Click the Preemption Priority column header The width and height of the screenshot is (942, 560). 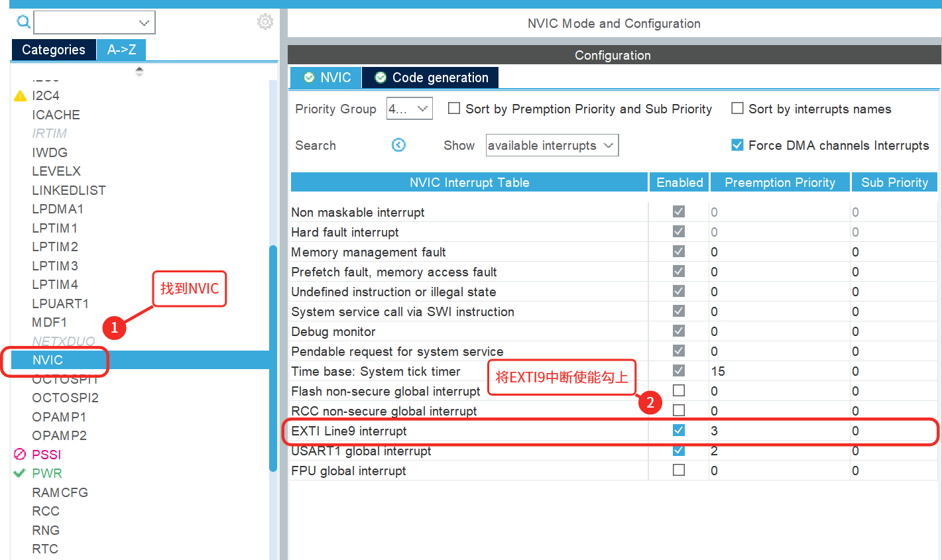pos(780,182)
